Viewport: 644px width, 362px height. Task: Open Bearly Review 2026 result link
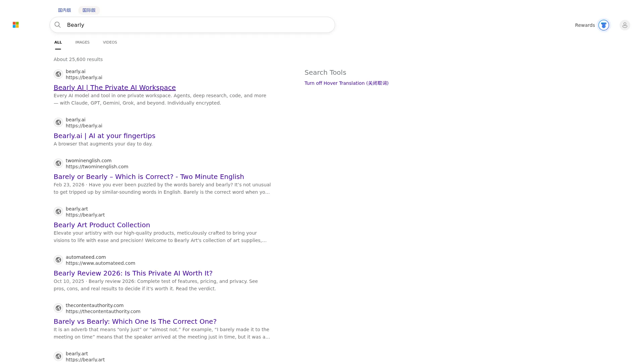click(133, 273)
